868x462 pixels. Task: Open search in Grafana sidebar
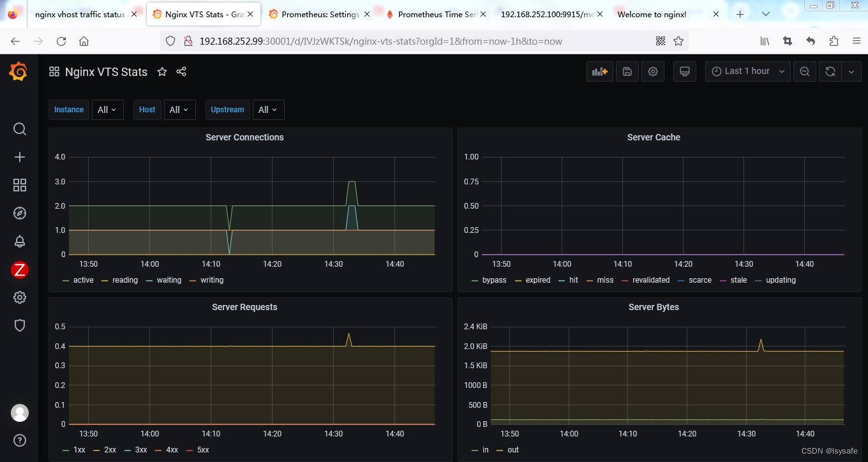[20, 129]
